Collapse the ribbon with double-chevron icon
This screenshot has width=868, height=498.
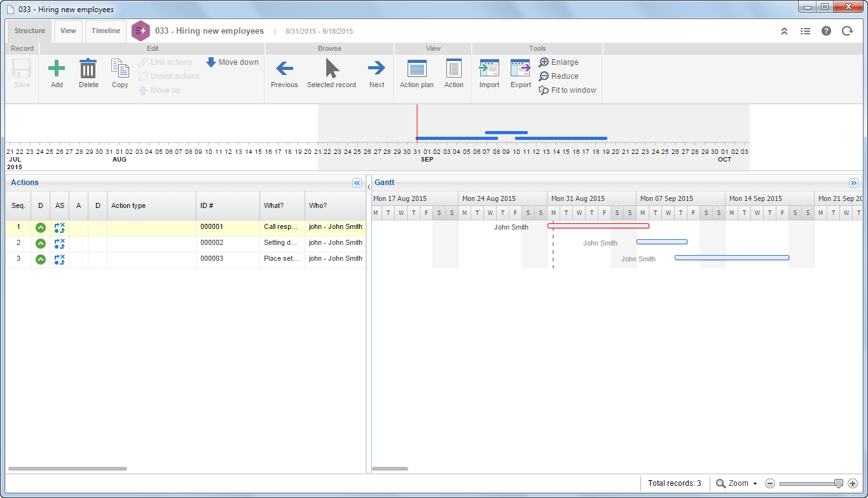pos(784,31)
